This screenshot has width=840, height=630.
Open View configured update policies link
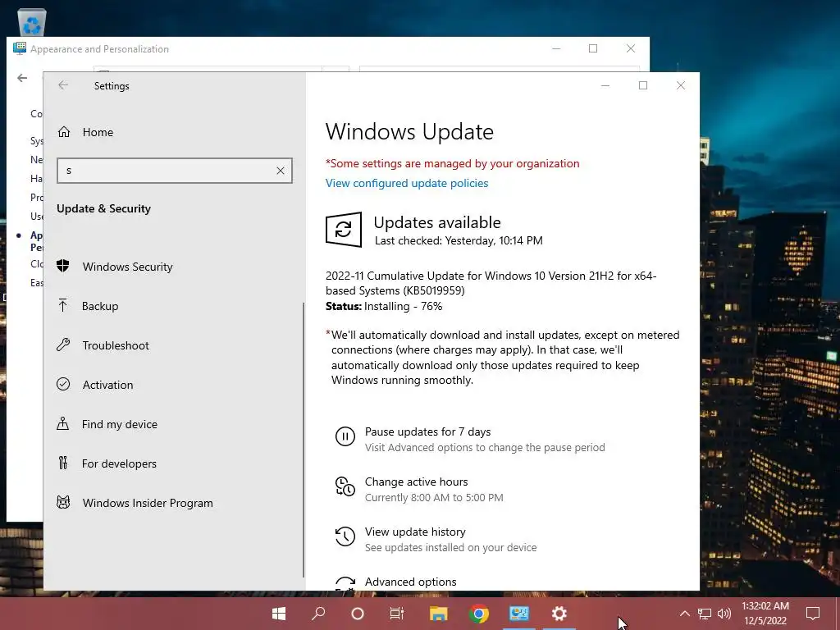click(x=407, y=183)
